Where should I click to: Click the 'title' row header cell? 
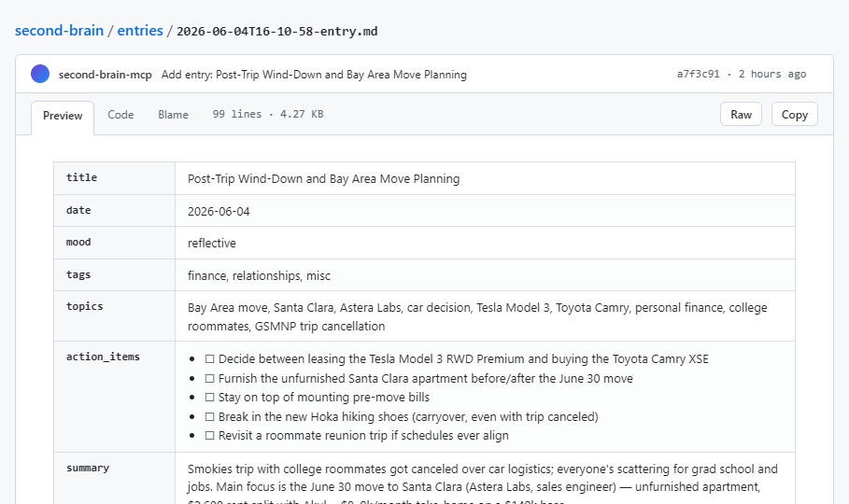click(114, 178)
